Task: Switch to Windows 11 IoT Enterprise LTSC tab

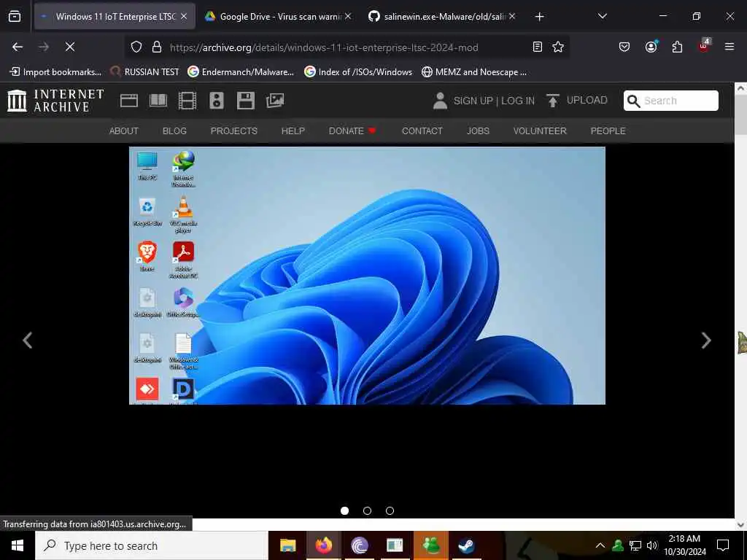Action: click(x=115, y=16)
